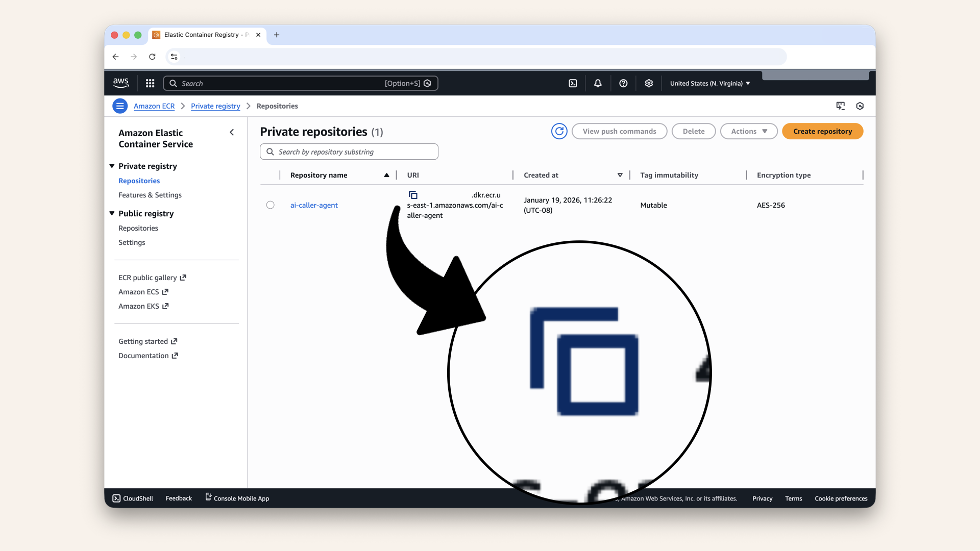The height and width of the screenshot is (551, 980).
Task: Open the Actions dropdown
Action: pos(748,131)
